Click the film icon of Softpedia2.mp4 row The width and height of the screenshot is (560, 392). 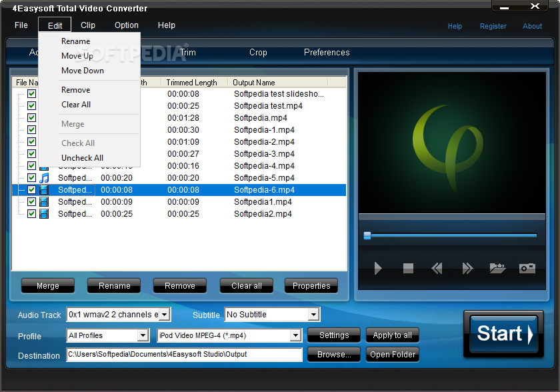click(x=44, y=214)
